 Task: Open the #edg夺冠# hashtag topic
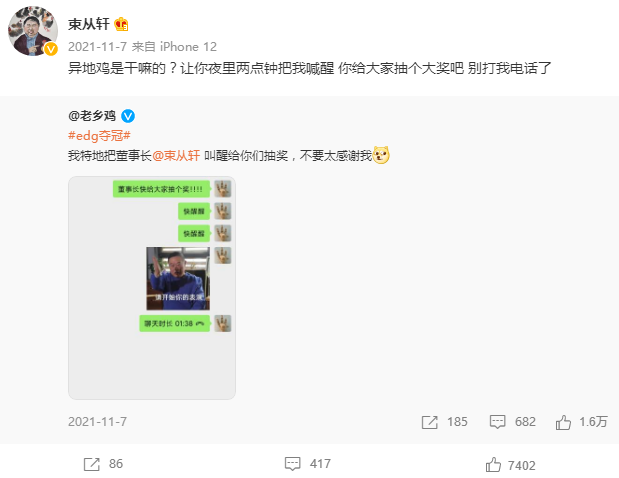pos(99,136)
